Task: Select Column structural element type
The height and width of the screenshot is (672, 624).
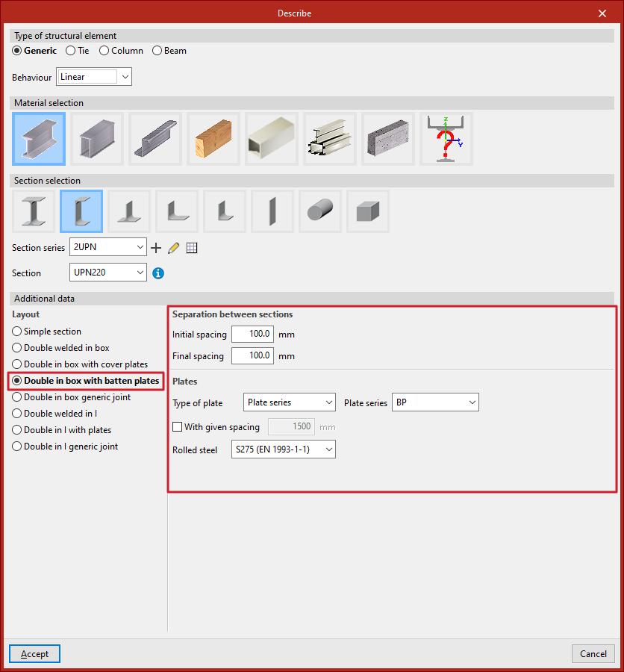Action: coord(121,51)
